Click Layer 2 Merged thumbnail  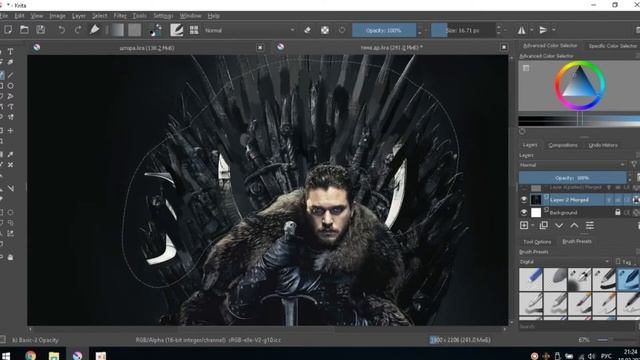[x=536, y=200]
